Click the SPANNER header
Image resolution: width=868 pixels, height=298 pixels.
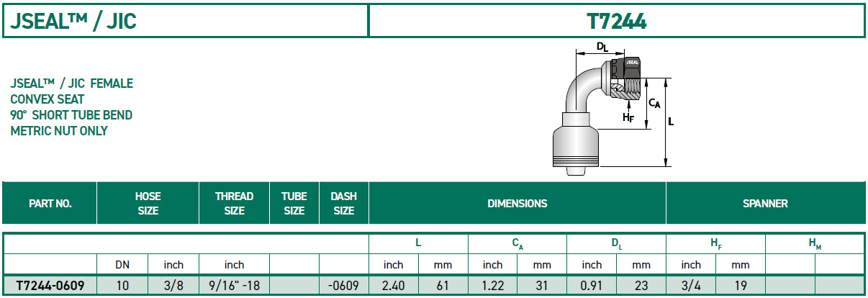pyautogui.click(x=765, y=204)
